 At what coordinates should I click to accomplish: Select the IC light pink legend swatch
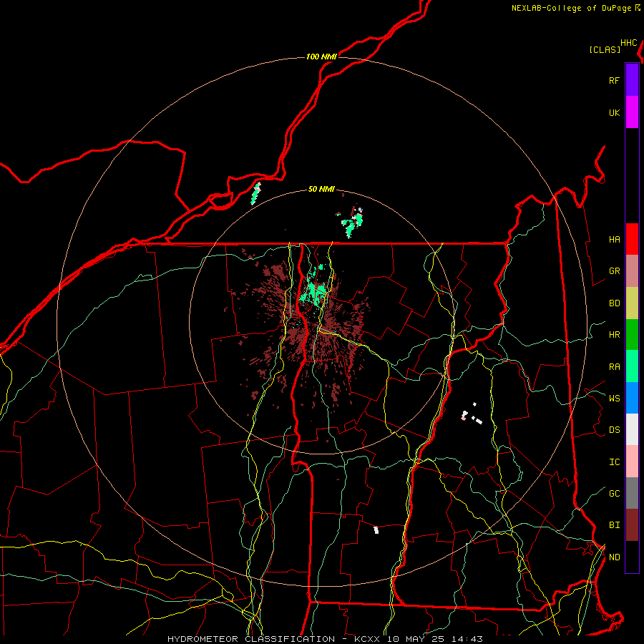click(x=632, y=462)
